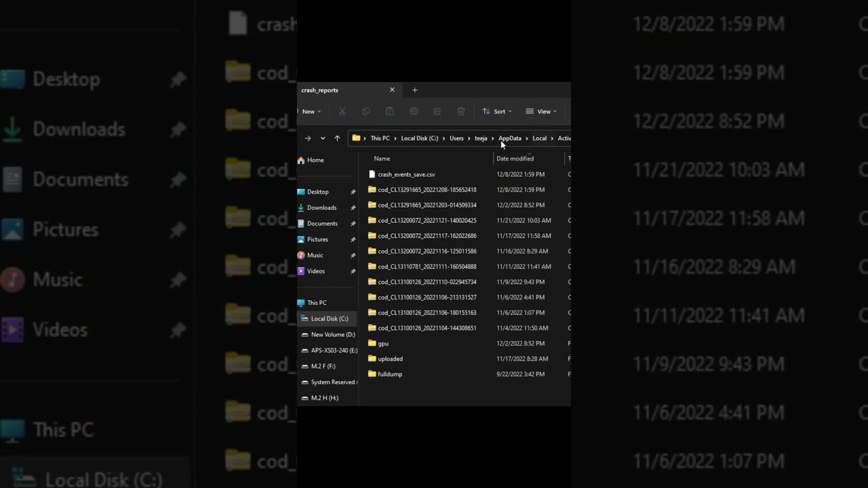This screenshot has height=488, width=868.
Task: Click the pin icon next to Desktop
Action: tap(353, 192)
